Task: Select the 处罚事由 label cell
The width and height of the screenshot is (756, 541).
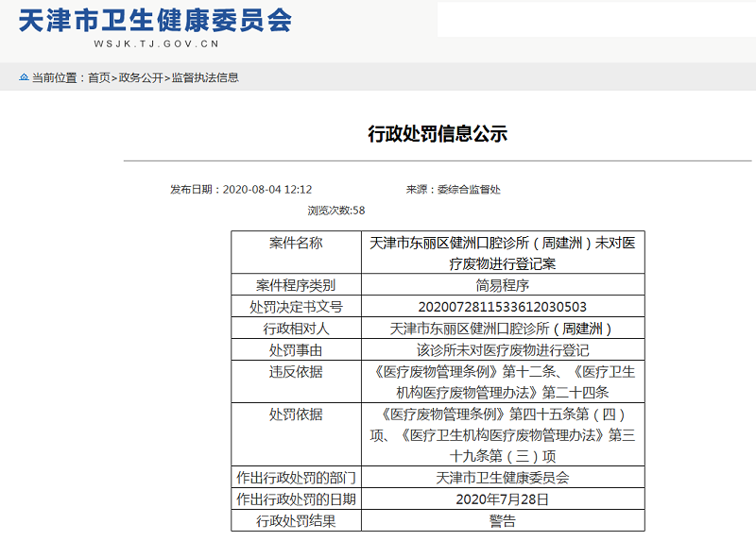Action: click(x=296, y=349)
